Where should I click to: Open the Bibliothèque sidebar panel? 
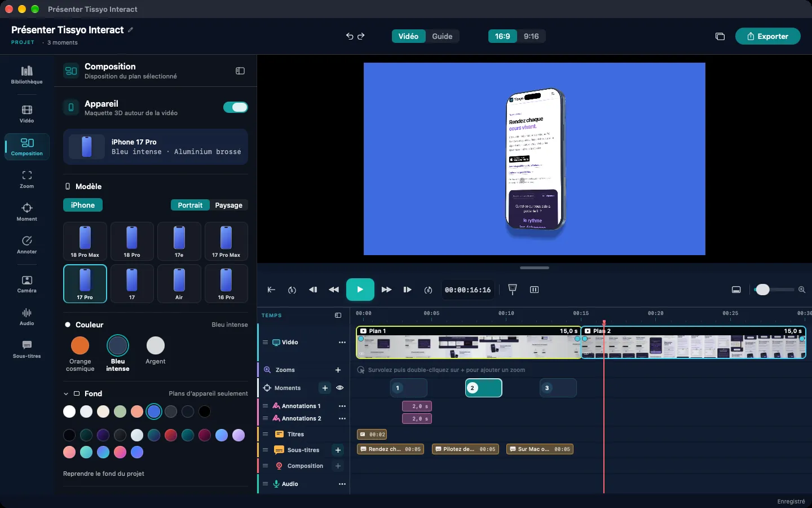tap(27, 75)
